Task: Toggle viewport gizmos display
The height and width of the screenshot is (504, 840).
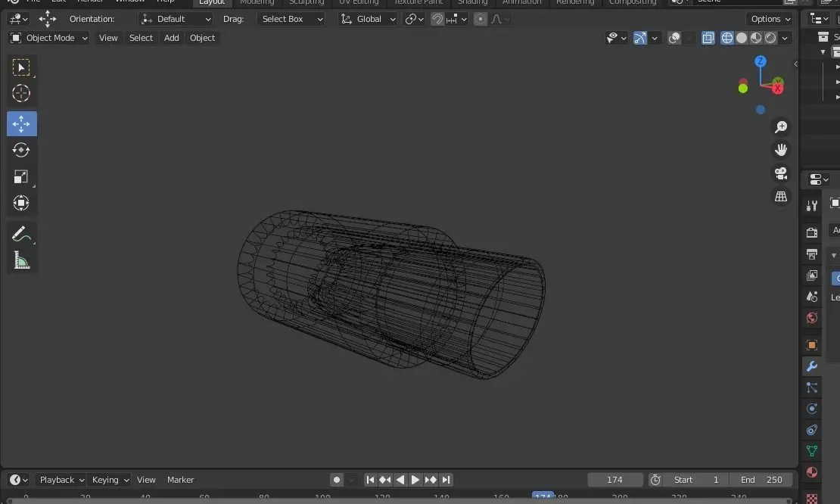Action: (639, 38)
